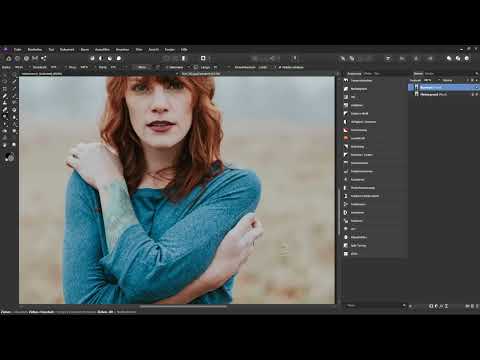
Task: Click the add pixel layer icon
Action: pos(472,306)
